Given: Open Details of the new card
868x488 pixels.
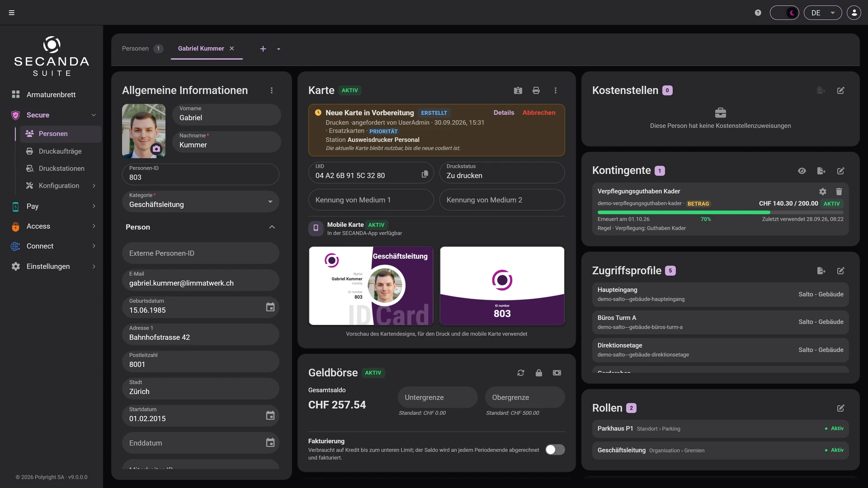Looking at the screenshot, I should pyautogui.click(x=504, y=113).
